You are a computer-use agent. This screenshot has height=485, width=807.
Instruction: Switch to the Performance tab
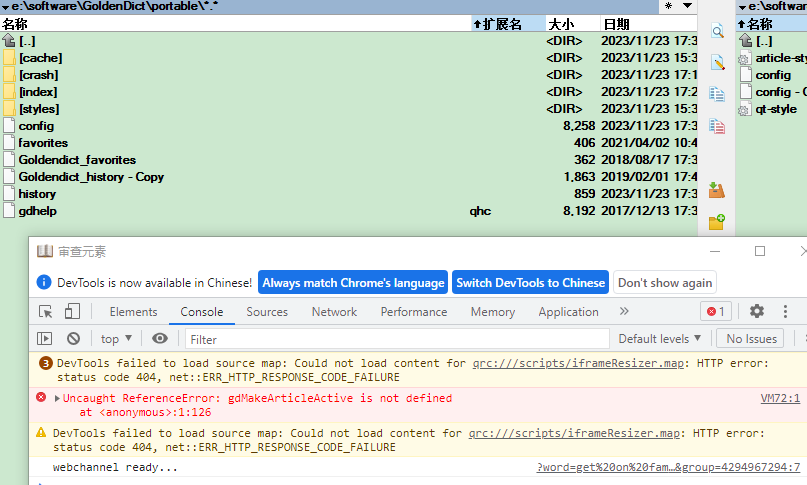(x=414, y=311)
